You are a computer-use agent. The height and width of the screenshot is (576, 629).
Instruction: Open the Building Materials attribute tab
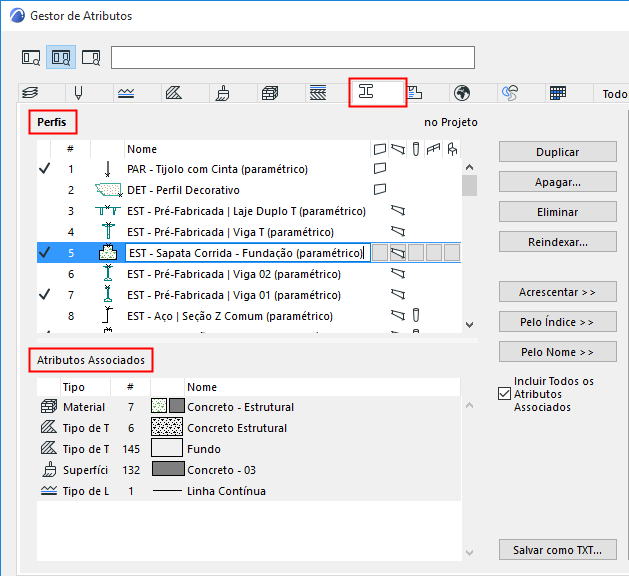[x=270, y=93]
